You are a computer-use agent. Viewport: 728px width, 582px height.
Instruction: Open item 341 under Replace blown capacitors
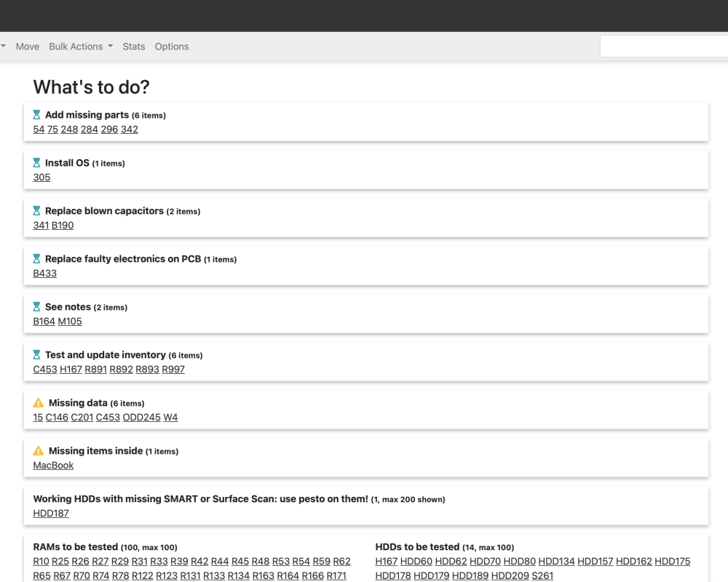pyautogui.click(x=41, y=225)
